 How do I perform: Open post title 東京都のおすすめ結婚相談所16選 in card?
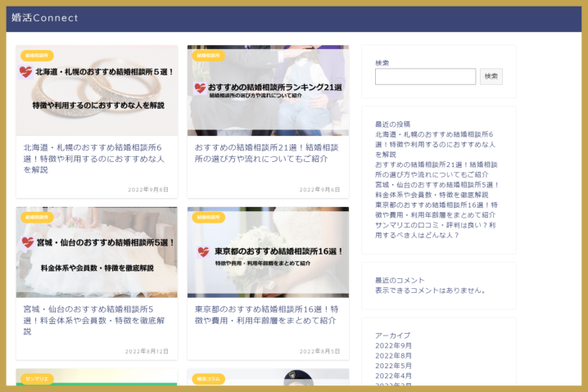[x=266, y=315]
